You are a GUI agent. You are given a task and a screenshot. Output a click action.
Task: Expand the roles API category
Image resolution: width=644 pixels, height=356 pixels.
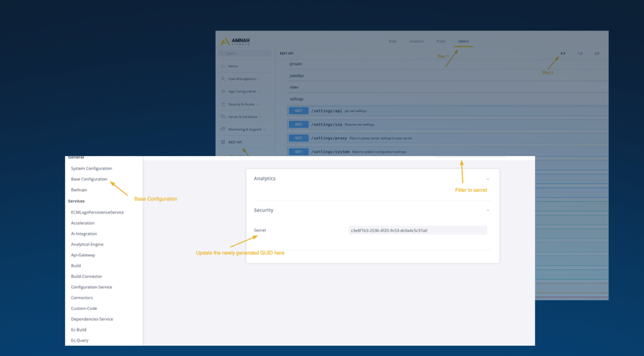tap(294, 87)
